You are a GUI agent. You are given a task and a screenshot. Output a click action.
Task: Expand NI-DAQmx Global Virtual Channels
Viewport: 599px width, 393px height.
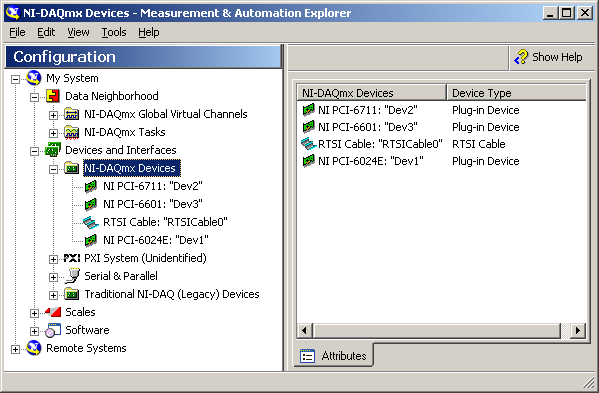53,115
